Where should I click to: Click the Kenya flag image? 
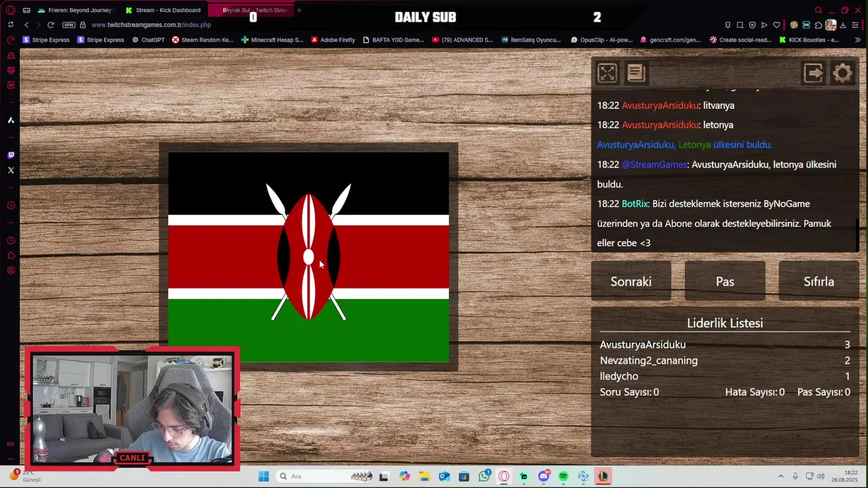309,257
